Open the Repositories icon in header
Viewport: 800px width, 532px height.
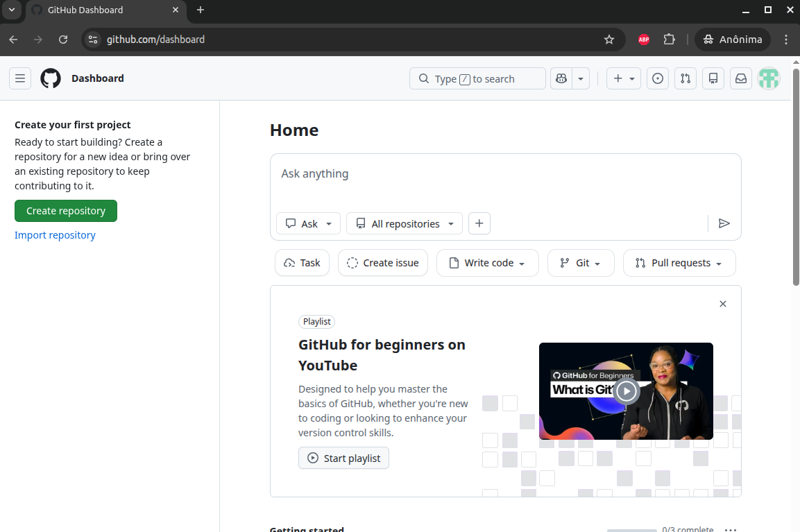[713, 78]
